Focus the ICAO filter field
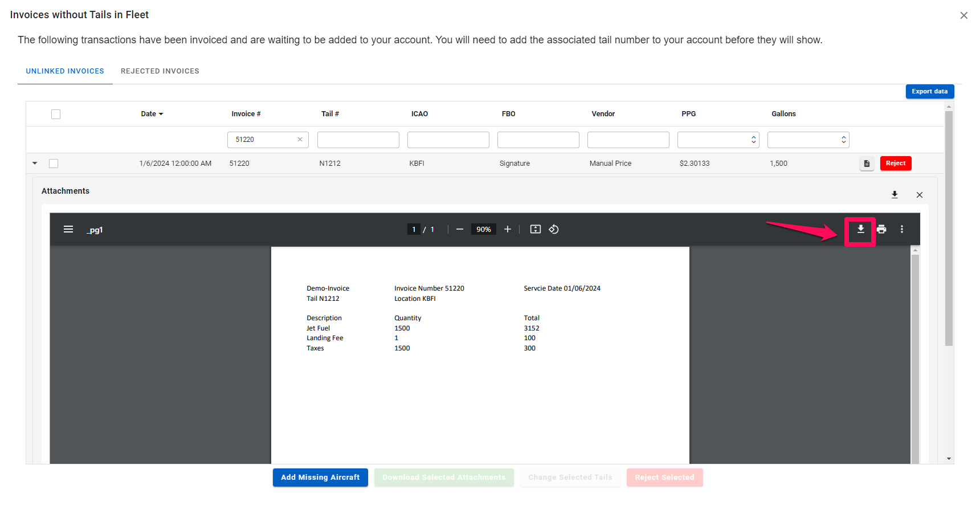This screenshot has width=980, height=506. pos(448,140)
